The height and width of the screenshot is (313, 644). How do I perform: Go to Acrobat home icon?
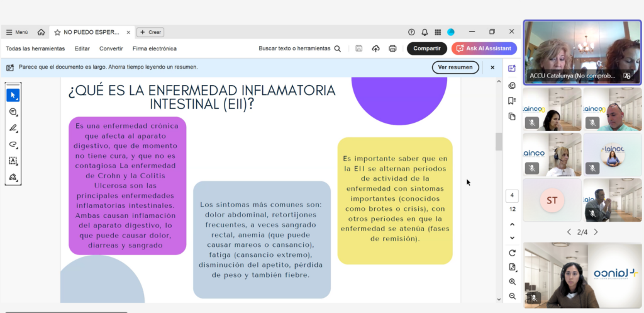pos(41,32)
